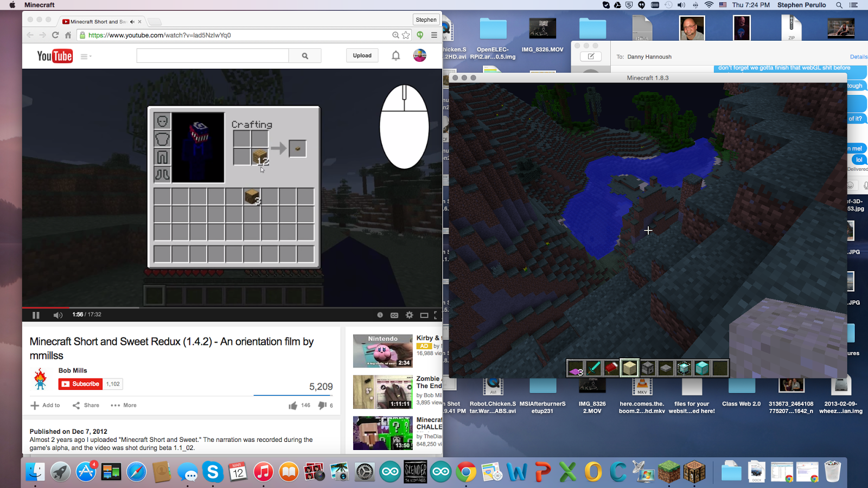
Task: Click the Chrome address bar URL
Action: 159,35
